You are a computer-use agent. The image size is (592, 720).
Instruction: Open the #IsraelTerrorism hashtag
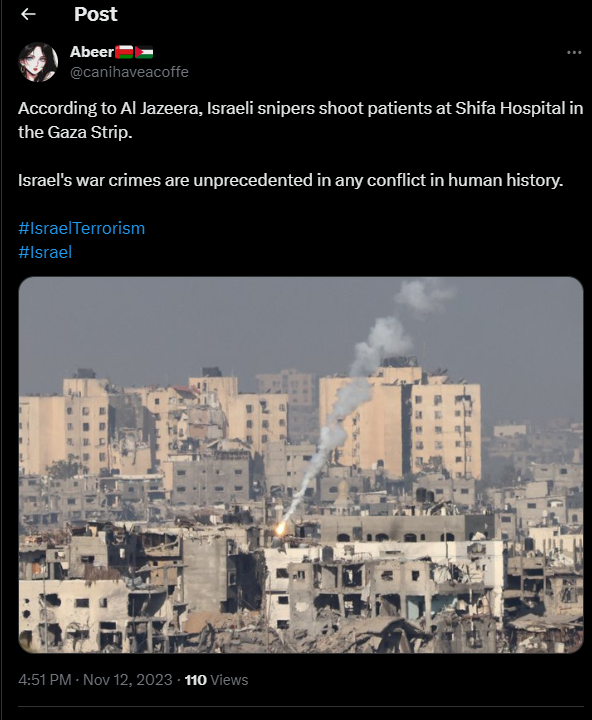click(x=82, y=228)
